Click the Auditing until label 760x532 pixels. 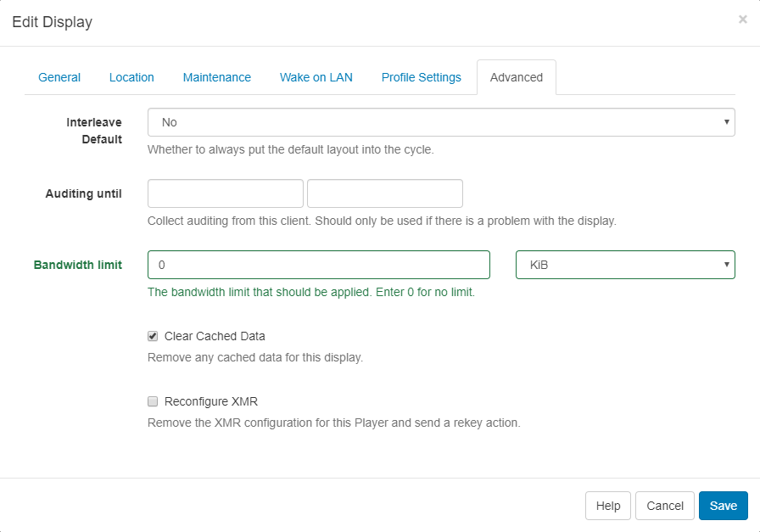pos(83,193)
